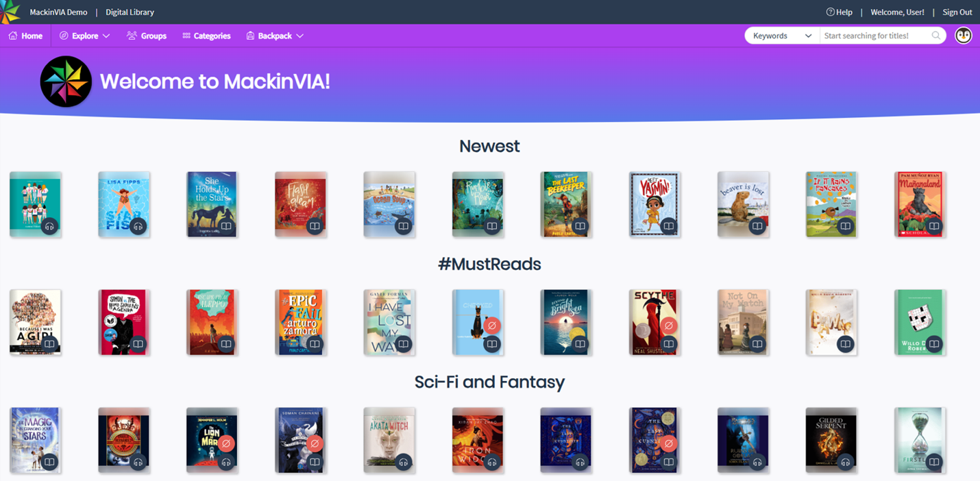
Task: Click ebook badge on Mañanaland
Action: pyautogui.click(x=934, y=226)
